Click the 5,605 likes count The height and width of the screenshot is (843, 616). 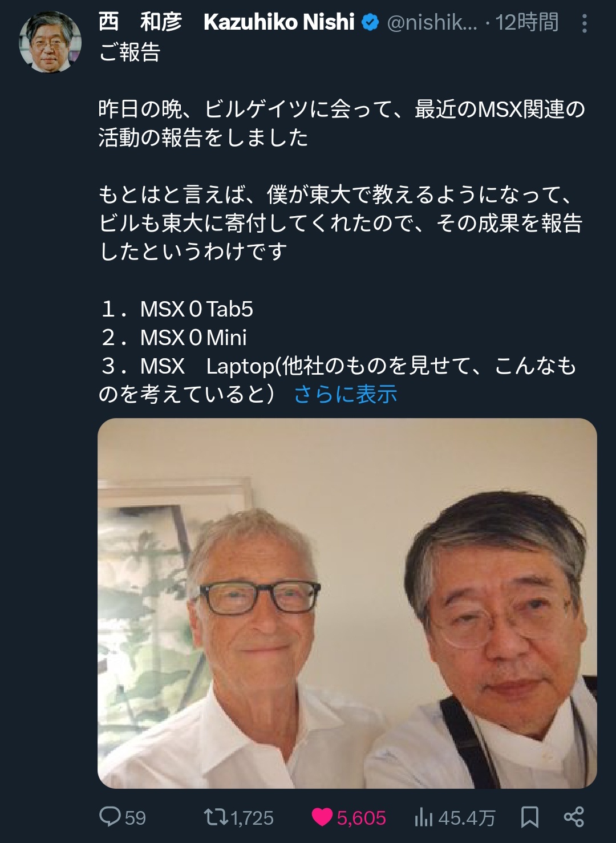[361, 818]
